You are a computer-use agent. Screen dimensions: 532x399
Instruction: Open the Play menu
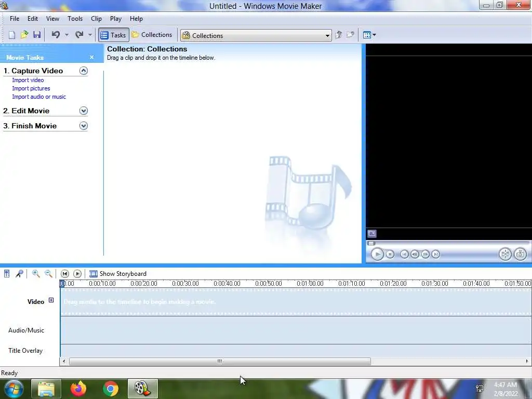point(116,19)
